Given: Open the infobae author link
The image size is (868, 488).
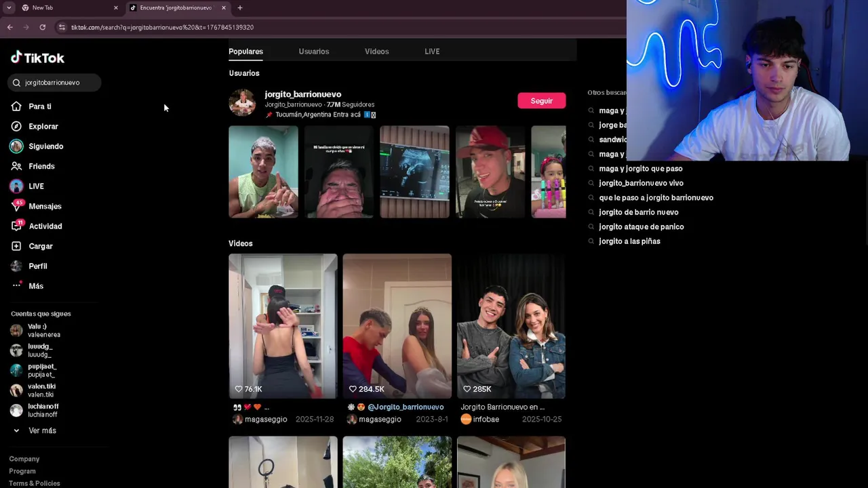Looking at the screenshot, I should tap(486, 420).
